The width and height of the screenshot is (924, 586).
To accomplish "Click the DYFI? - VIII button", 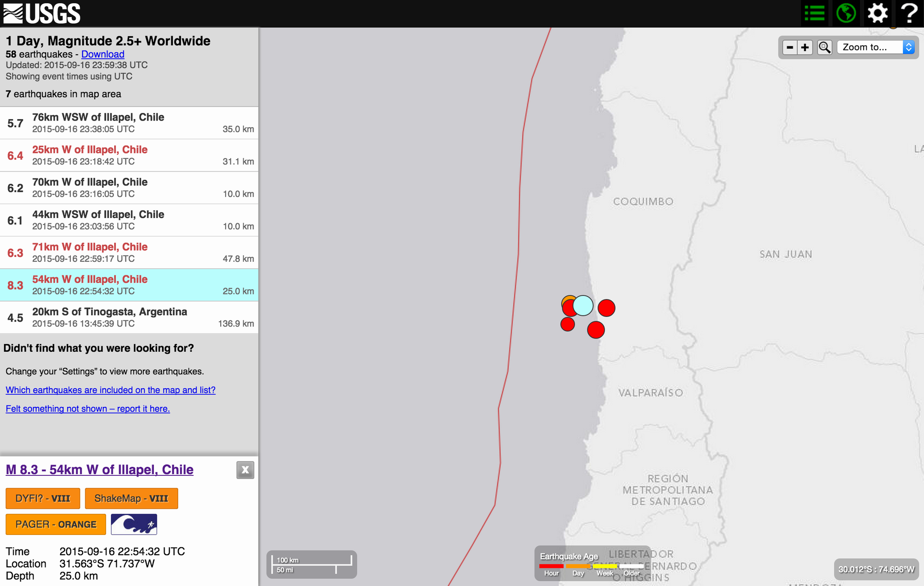I will [x=43, y=498].
